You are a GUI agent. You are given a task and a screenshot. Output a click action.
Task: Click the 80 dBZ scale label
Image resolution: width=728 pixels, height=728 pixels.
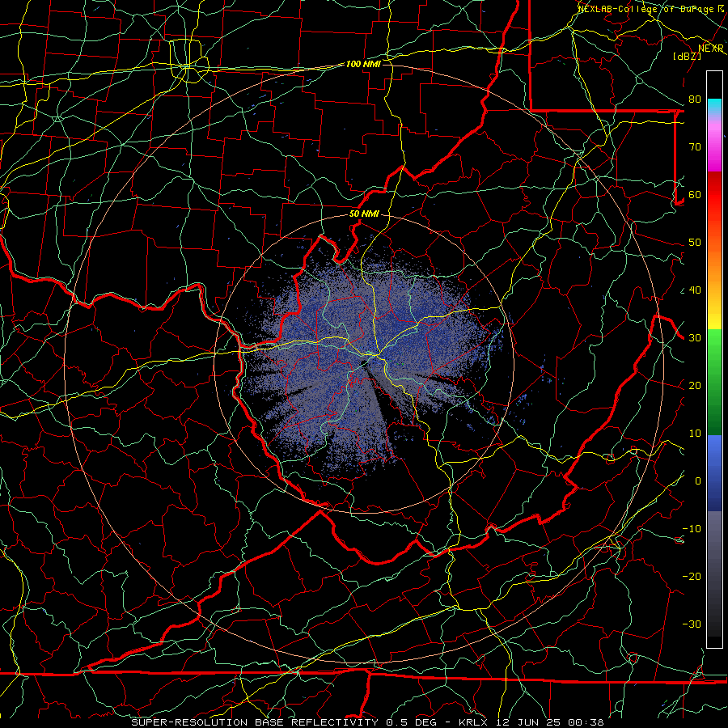click(695, 99)
